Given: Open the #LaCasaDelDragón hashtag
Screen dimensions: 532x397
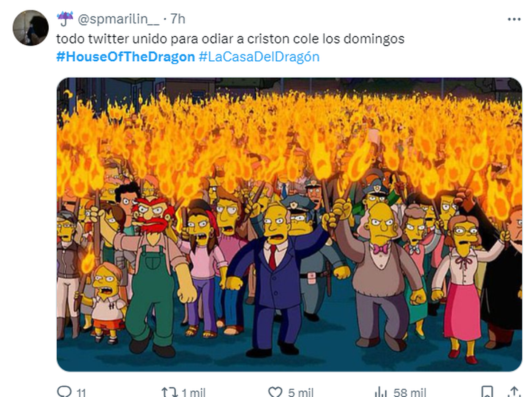Looking at the screenshot, I should pos(259,57).
